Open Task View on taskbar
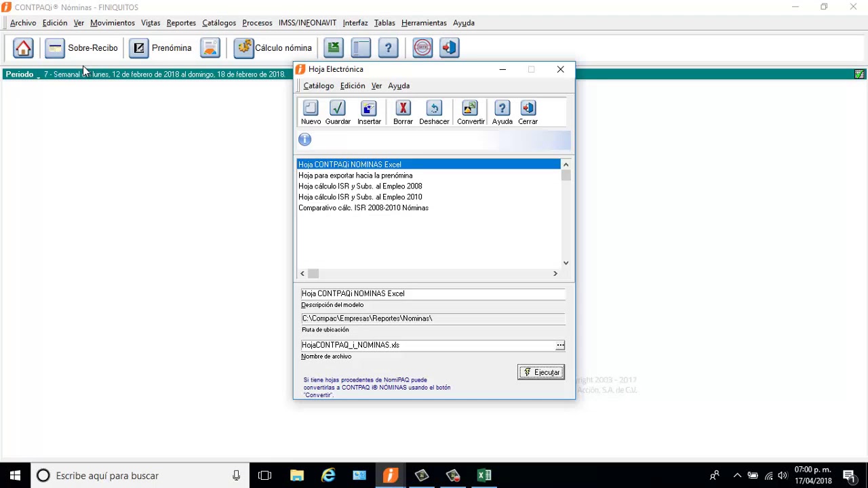The width and height of the screenshot is (868, 488). point(265,476)
